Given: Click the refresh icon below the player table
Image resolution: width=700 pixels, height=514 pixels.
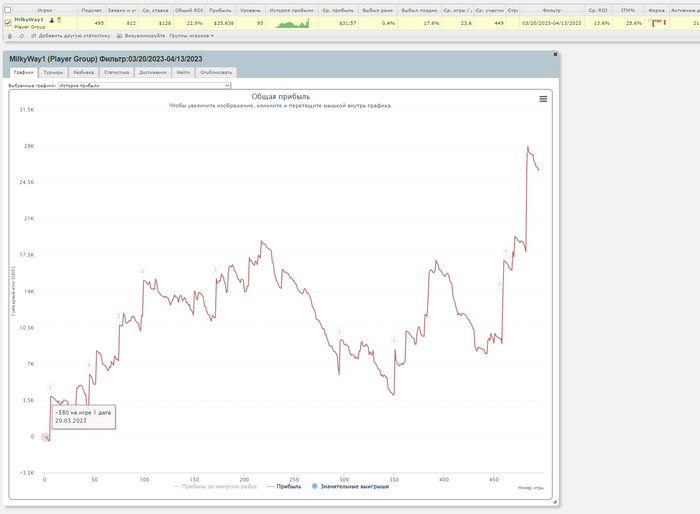Looking at the screenshot, I should tap(21, 36).
